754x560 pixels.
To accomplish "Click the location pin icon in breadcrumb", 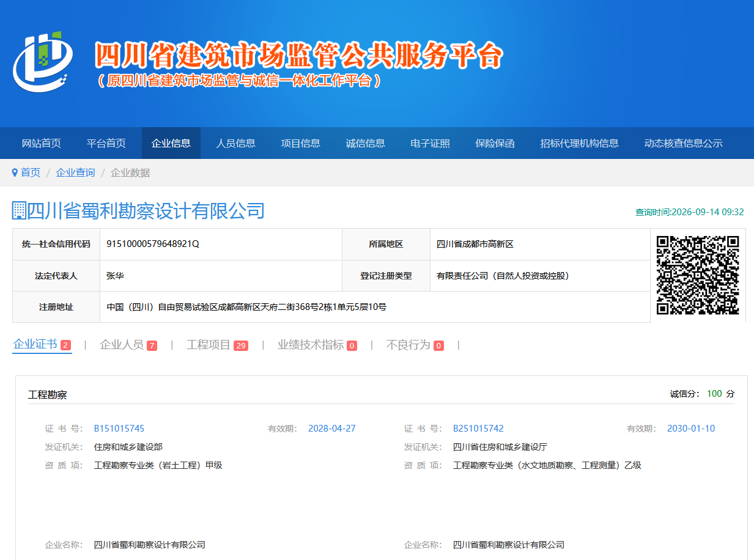I will (x=15, y=173).
